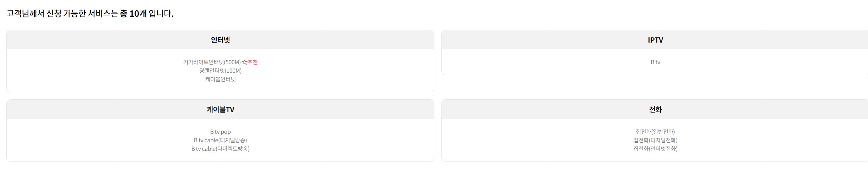Click the red star recommendation icon

(x=244, y=62)
